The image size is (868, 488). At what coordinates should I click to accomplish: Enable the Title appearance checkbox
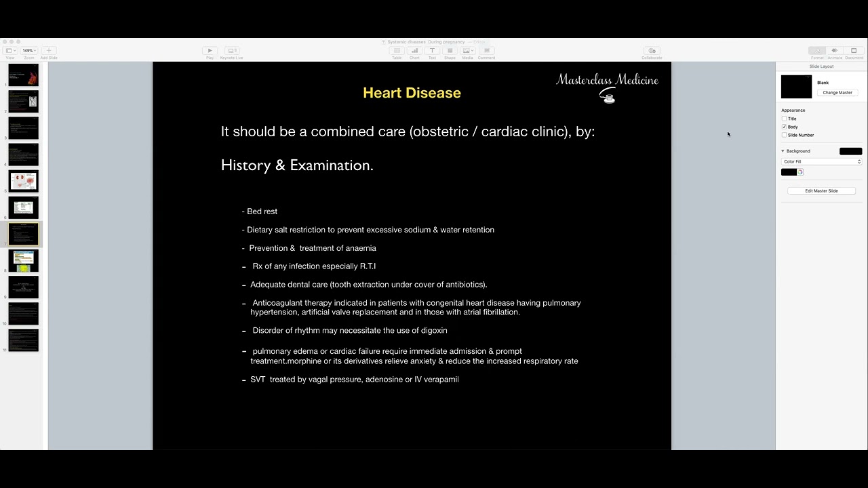pos(785,119)
